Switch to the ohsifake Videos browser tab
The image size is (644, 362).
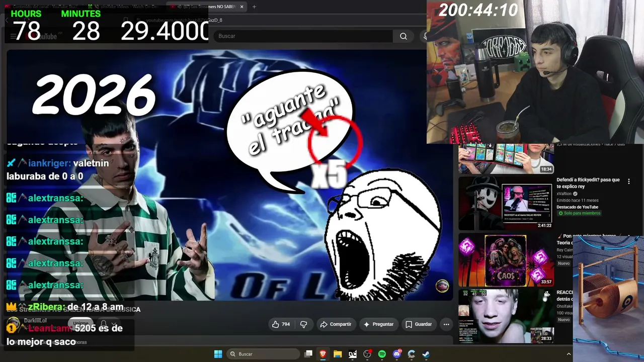coord(127,7)
